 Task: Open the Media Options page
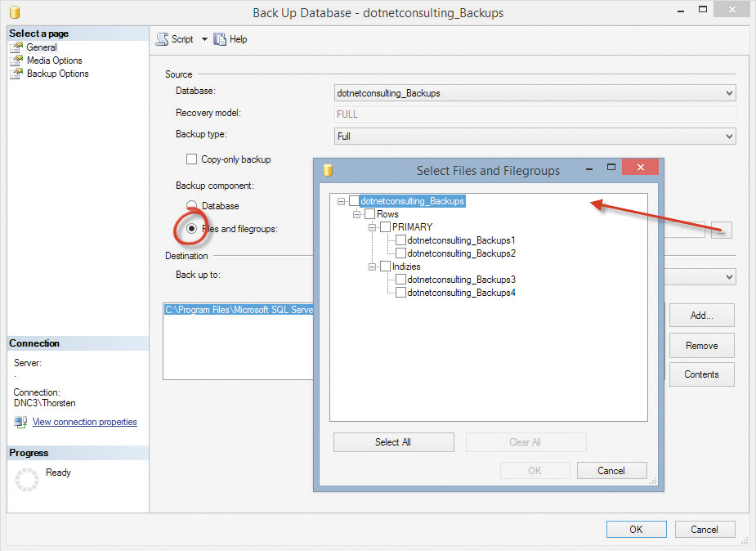pos(55,60)
